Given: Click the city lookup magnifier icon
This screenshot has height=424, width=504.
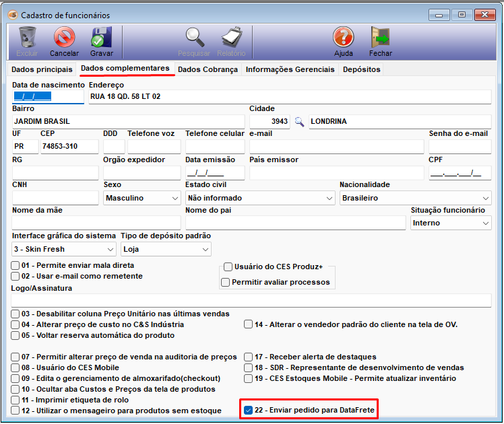Looking at the screenshot, I should pyautogui.click(x=298, y=122).
